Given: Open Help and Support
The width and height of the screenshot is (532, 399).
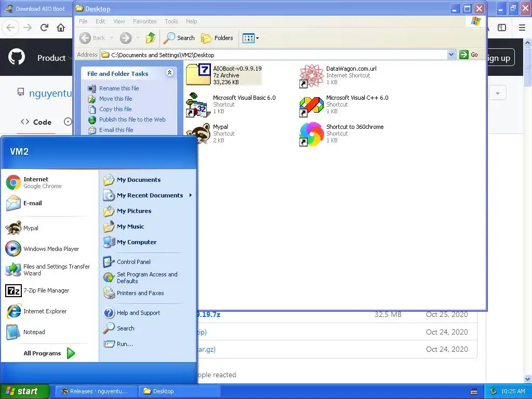Looking at the screenshot, I should click(x=148, y=313).
